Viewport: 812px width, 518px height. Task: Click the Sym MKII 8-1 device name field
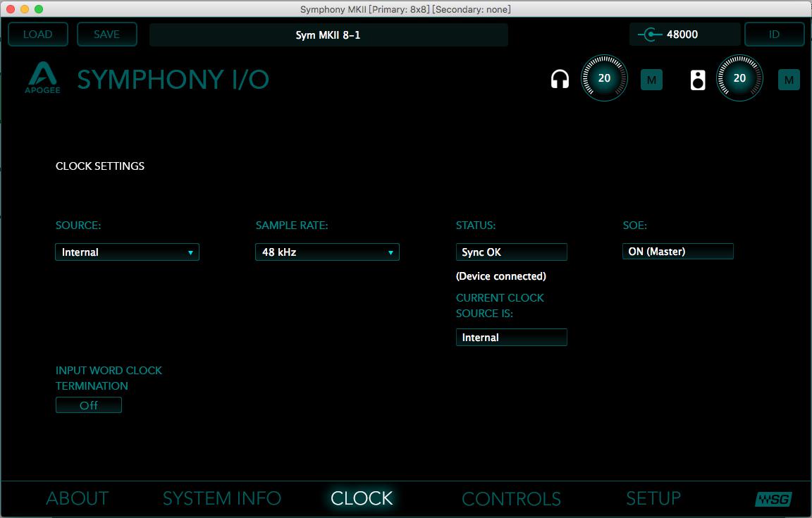(x=328, y=35)
